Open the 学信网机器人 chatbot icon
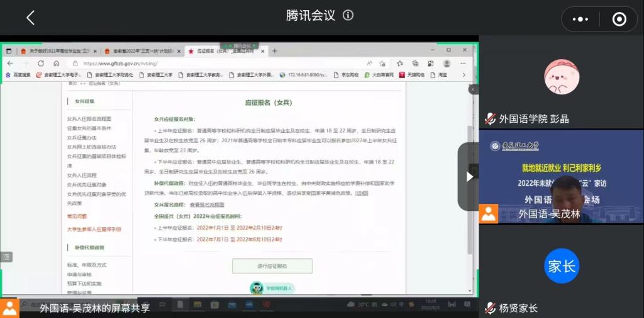 pos(257,288)
